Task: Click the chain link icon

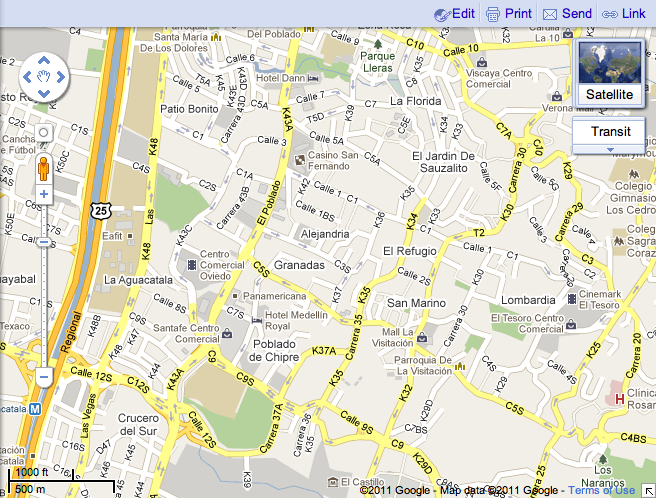Action: [x=610, y=15]
